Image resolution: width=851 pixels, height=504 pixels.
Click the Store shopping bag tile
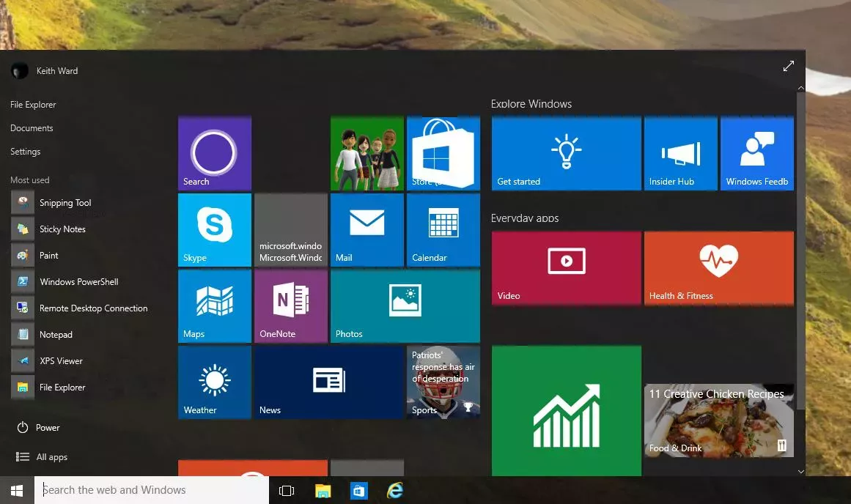443,154
